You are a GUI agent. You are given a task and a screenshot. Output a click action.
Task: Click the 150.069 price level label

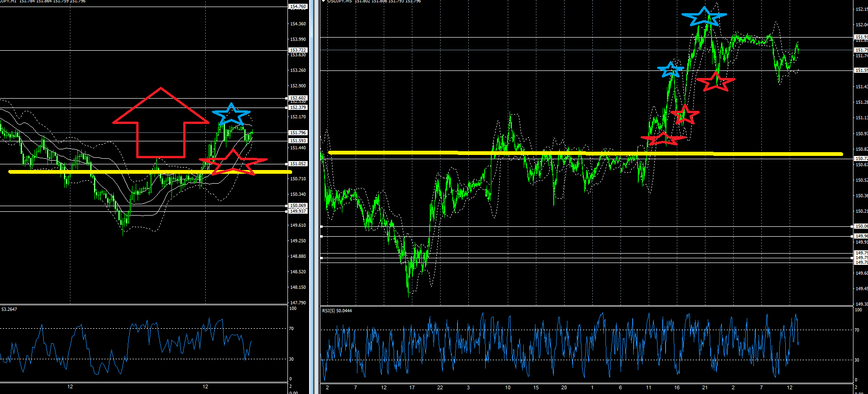[298, 206]
